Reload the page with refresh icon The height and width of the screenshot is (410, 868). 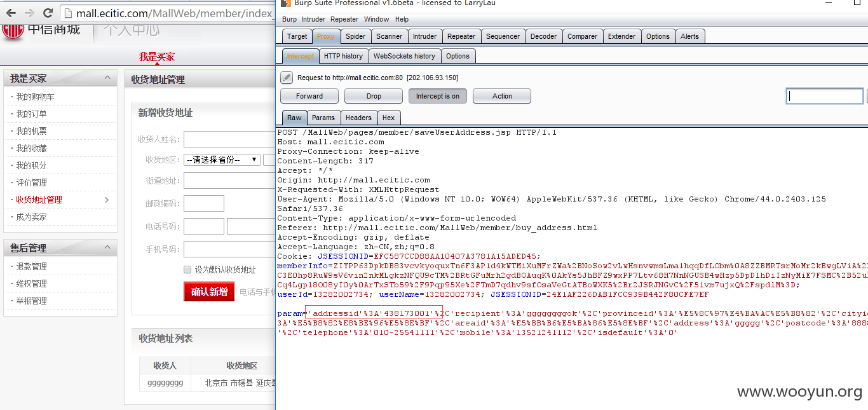click(48, 13)
